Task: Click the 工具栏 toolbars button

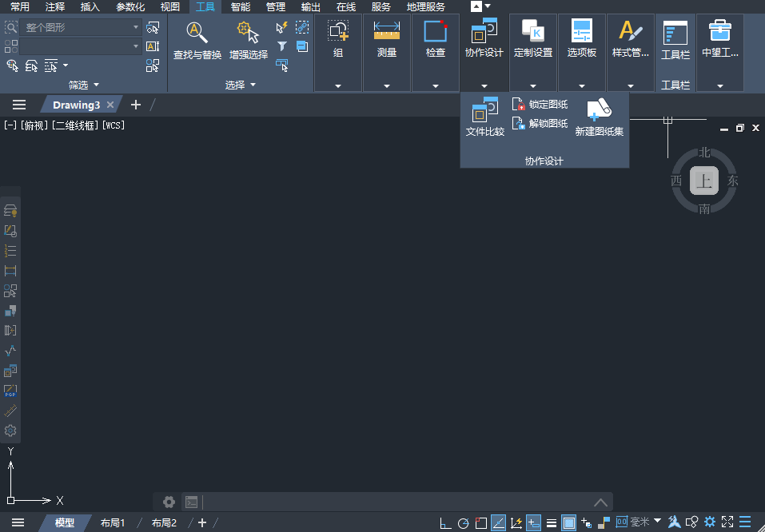Action: (675, 40)
